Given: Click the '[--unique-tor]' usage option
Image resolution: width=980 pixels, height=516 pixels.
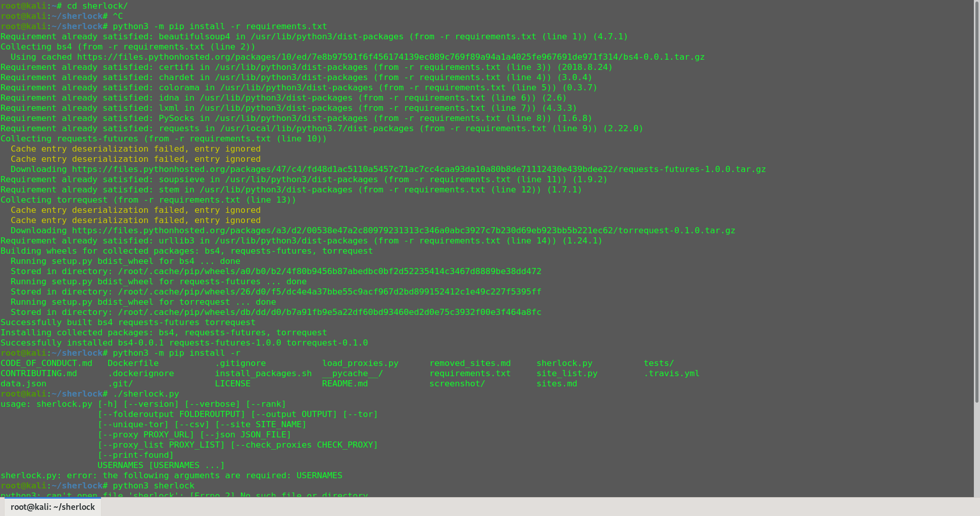Looking at the screenshot, I should point(133,425).
